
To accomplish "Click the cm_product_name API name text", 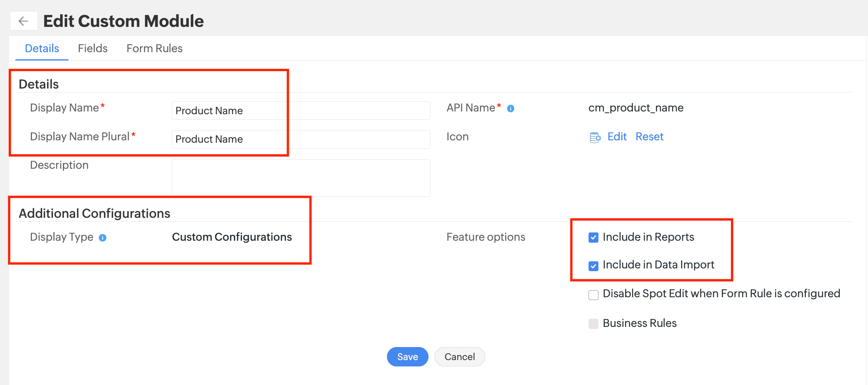I will click(636, 108).
